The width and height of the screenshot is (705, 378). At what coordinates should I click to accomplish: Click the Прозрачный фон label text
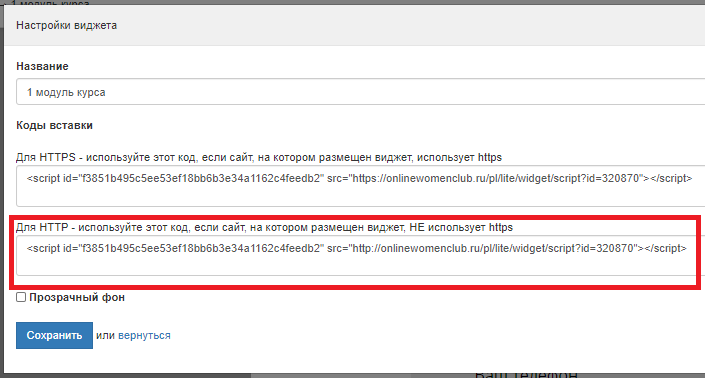coord(77,297)
